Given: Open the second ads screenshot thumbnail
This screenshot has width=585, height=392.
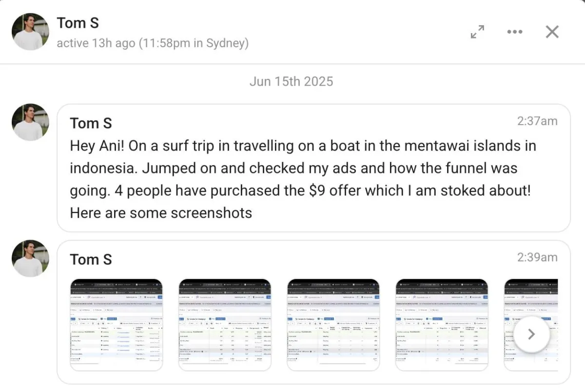Looking at the screenshot, I should [x=225, y=325].
